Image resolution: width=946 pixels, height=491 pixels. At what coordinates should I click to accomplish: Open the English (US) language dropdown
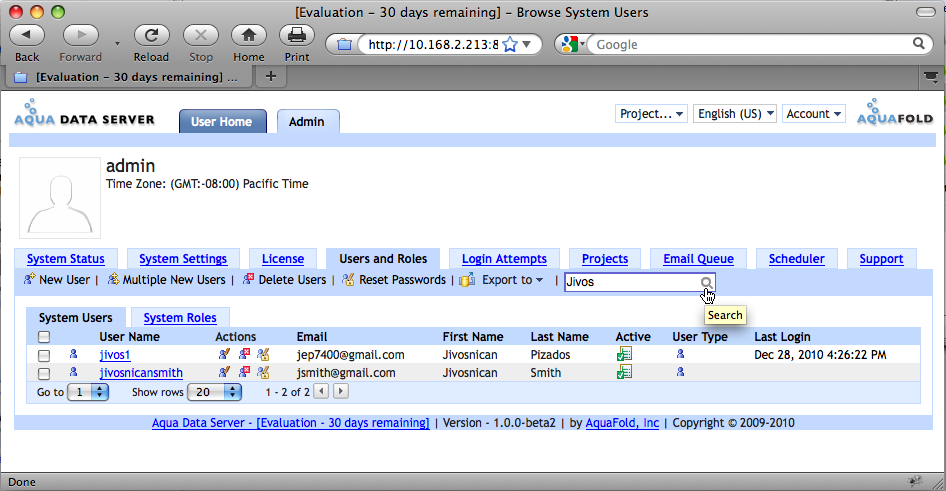[734, 114]
